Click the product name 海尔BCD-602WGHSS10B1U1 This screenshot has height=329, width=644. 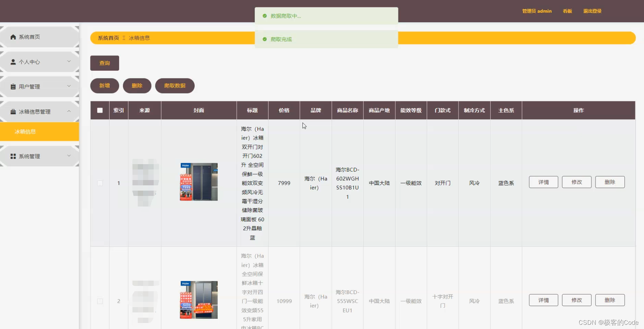(x=348, y=183)
